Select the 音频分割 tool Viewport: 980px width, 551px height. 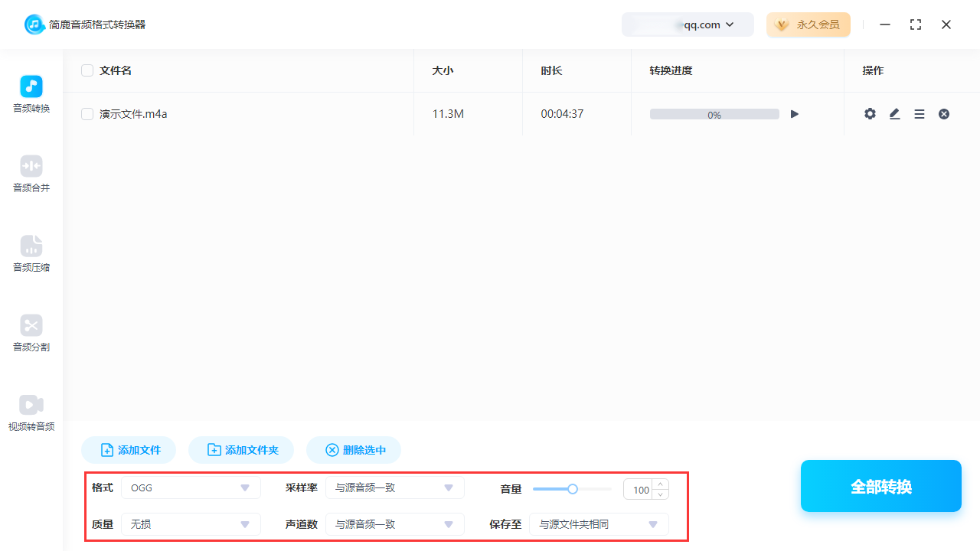31,332
